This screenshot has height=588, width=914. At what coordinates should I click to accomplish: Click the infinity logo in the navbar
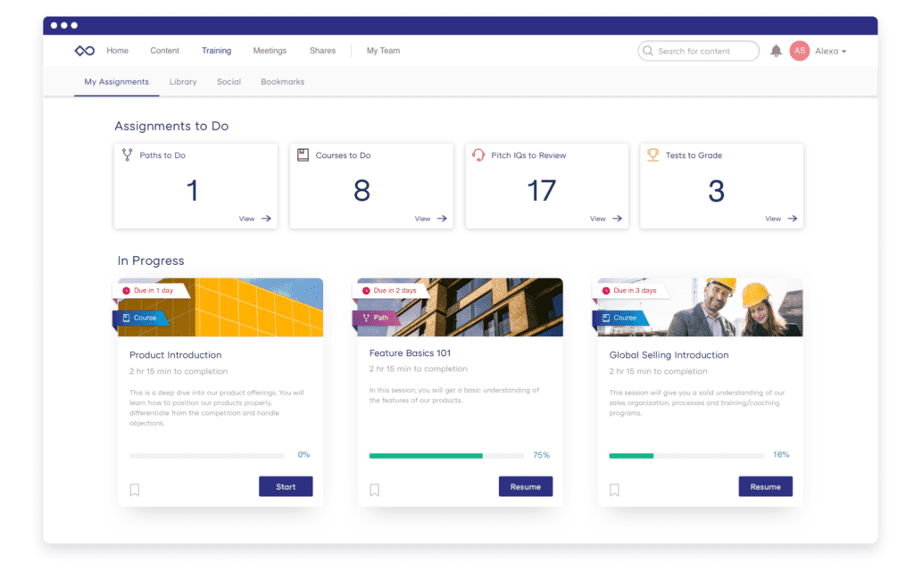point(85,51)
